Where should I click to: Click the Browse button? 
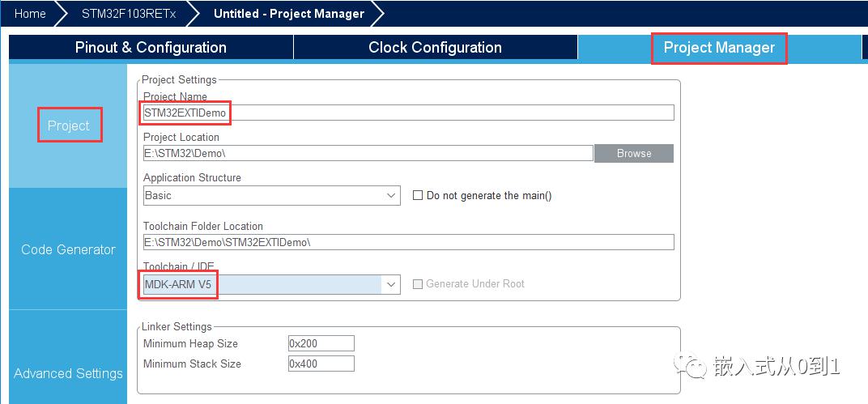coord(634,153)
